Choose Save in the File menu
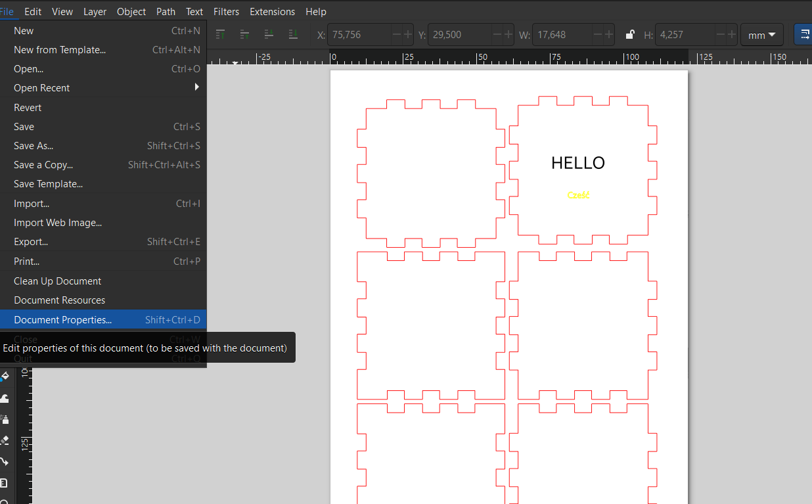This screenshot has width=812, height=504. coord(103,126)
